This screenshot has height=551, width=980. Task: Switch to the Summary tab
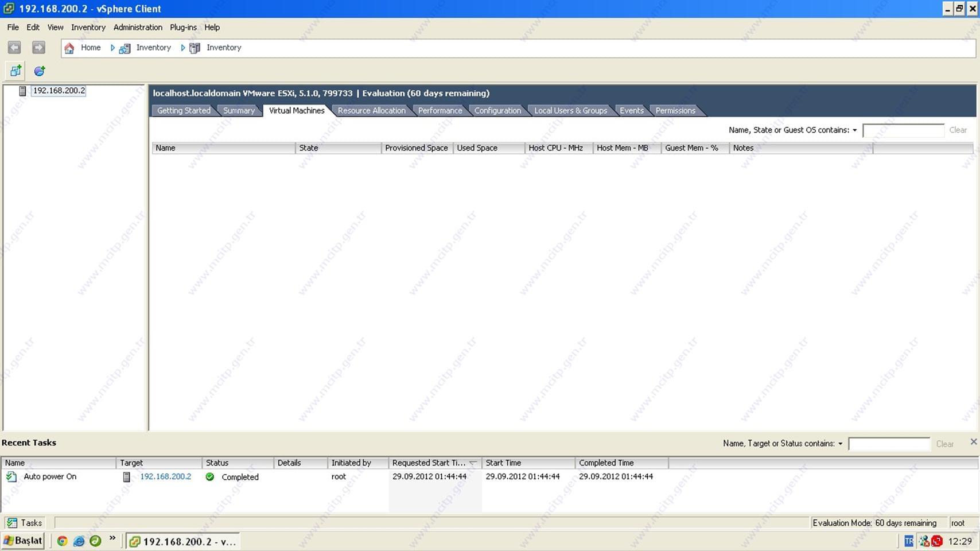pos(239,111)
